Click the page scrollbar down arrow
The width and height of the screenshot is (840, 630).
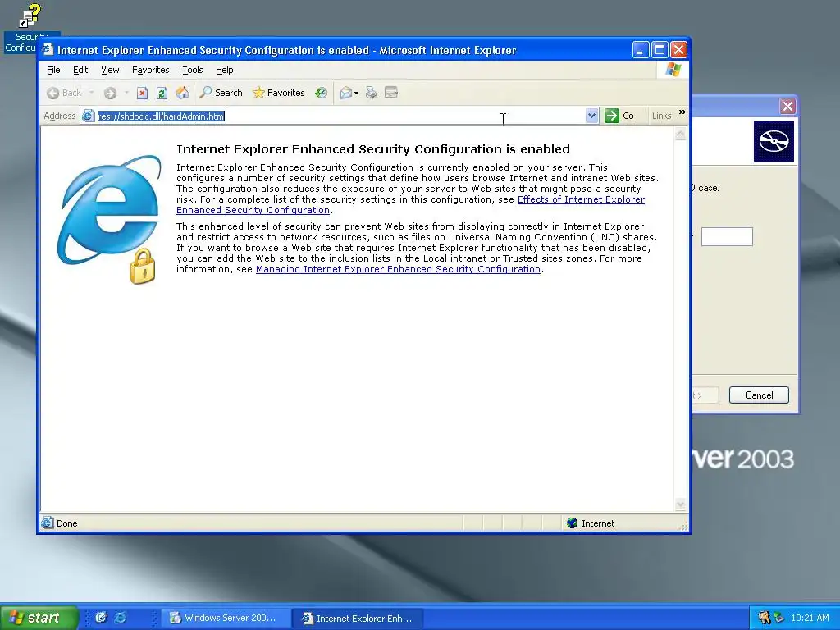(680, 504)
